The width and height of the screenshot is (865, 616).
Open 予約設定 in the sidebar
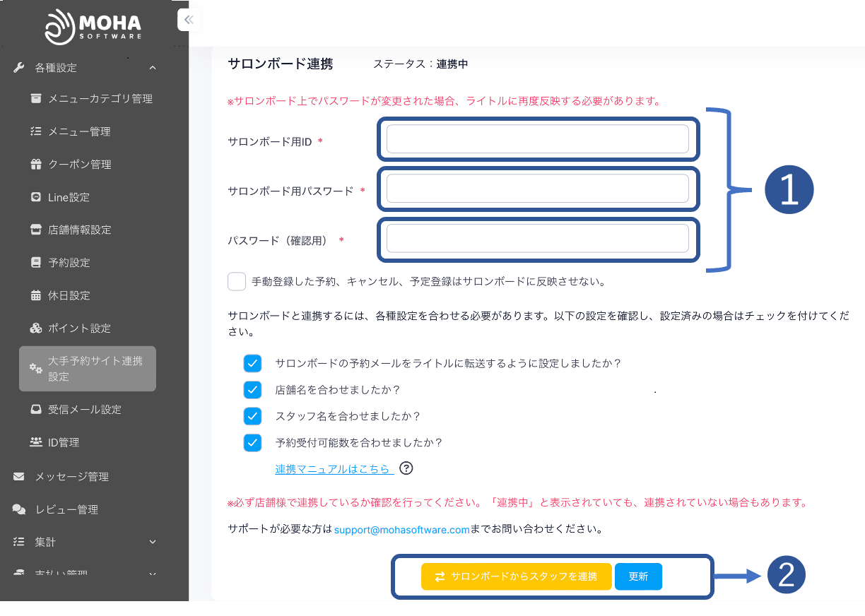[x=69, y=263]
